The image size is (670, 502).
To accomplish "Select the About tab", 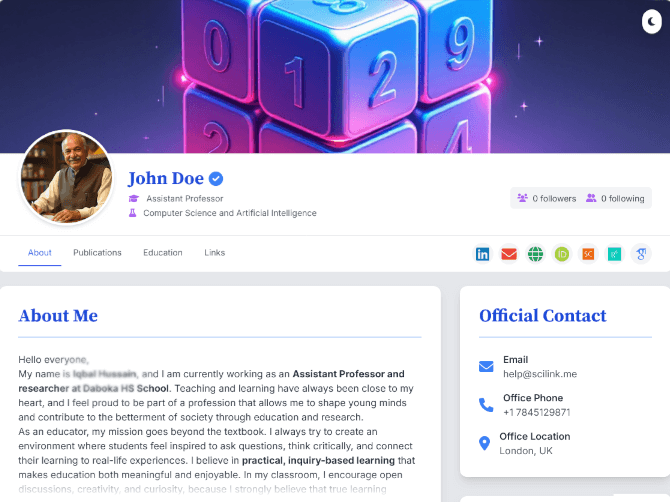I will coord(40,252).
